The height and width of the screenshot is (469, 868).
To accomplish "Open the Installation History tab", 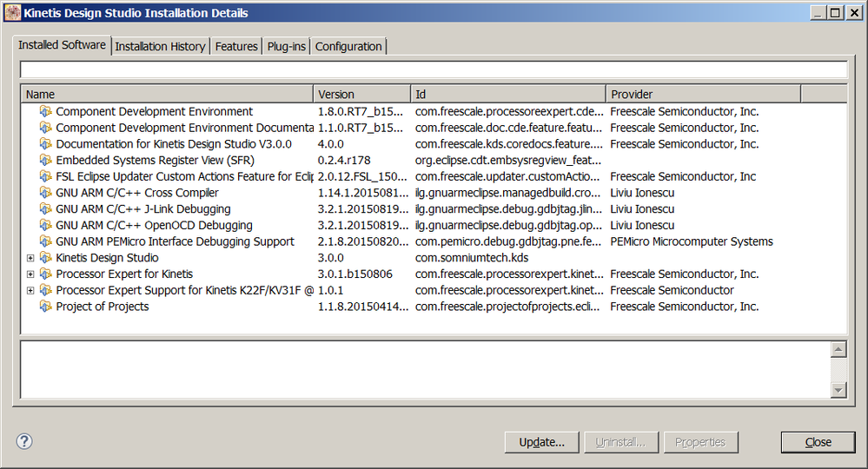I will [x=160, y=46].
